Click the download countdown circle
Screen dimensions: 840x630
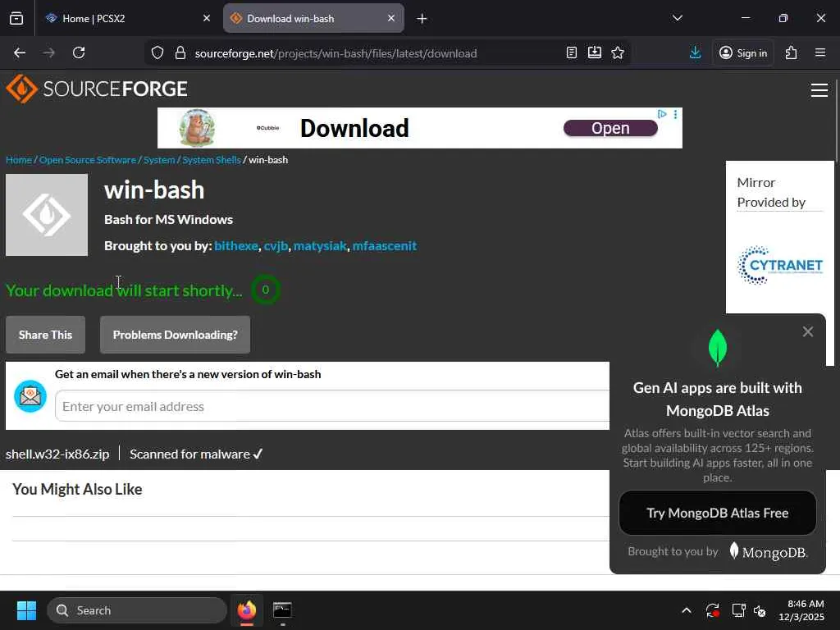point(265,290)
